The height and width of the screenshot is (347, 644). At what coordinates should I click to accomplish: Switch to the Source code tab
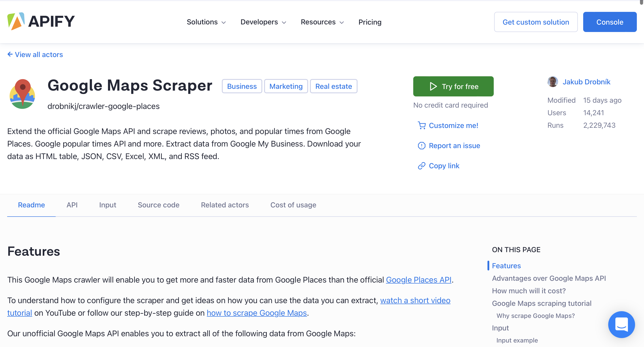[x=159, y=205]
